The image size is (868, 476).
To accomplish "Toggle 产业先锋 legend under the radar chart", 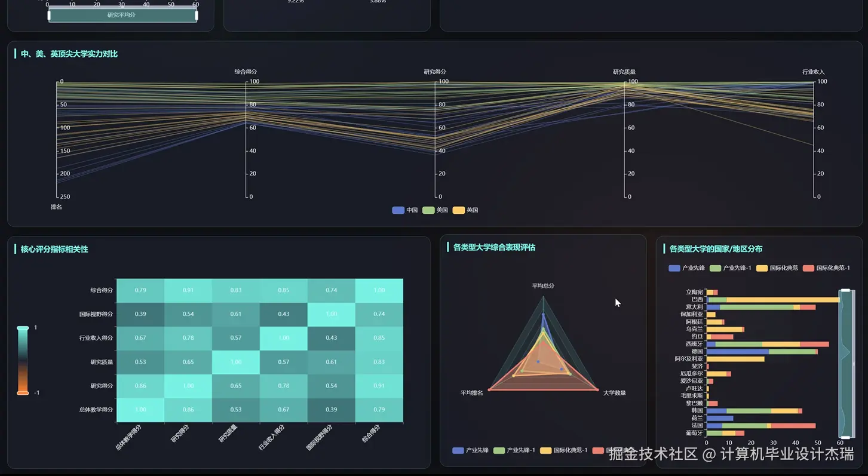I will click(471, 450).
